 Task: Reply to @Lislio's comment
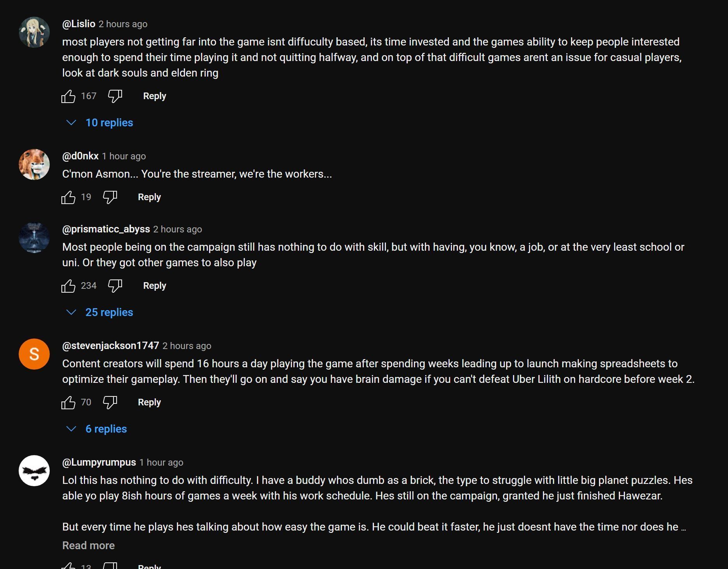coord(154,96)
